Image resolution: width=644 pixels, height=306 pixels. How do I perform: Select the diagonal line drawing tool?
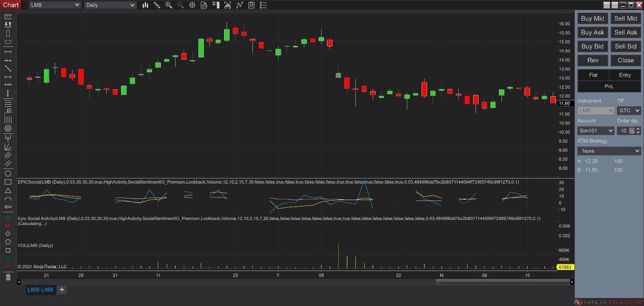point(8,68)
